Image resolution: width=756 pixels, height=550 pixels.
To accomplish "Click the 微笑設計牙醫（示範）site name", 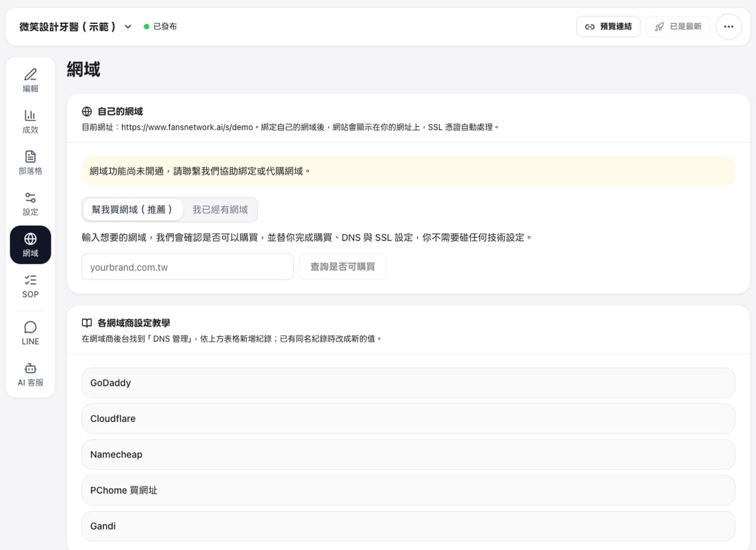I will click(68, 27).
